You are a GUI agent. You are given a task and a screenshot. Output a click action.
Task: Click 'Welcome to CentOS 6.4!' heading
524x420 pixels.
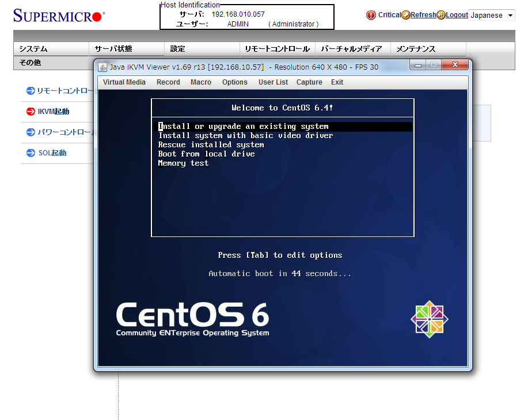(x=282, y=108)
